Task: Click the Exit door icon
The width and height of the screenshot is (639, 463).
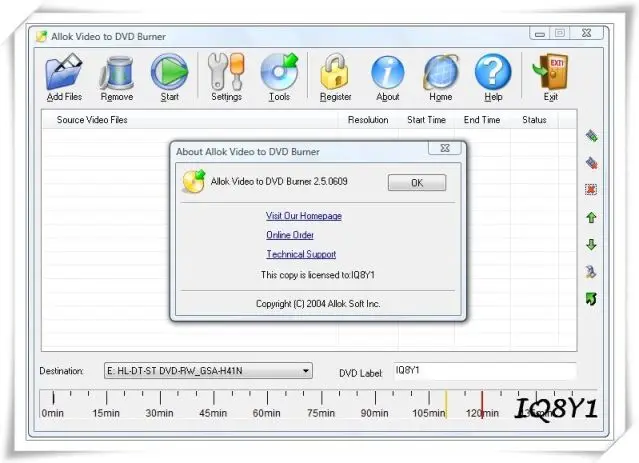Action: 551,72
